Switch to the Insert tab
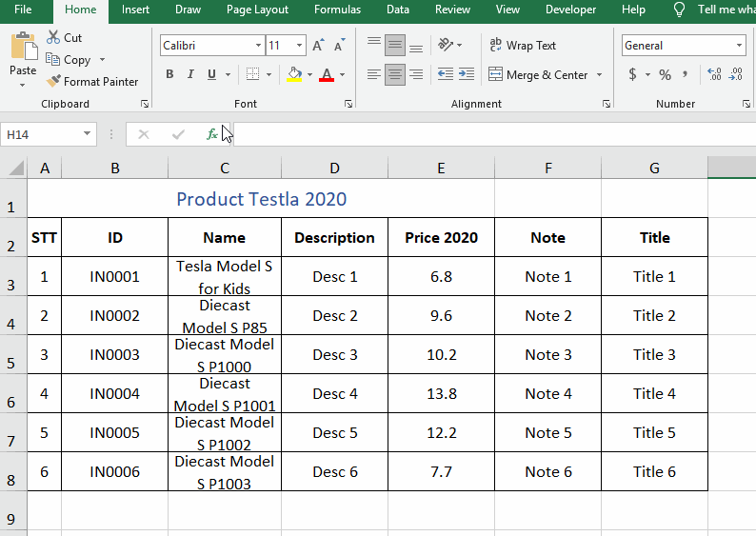This screenshot has width=756, height=536. [x=135, y=10]
